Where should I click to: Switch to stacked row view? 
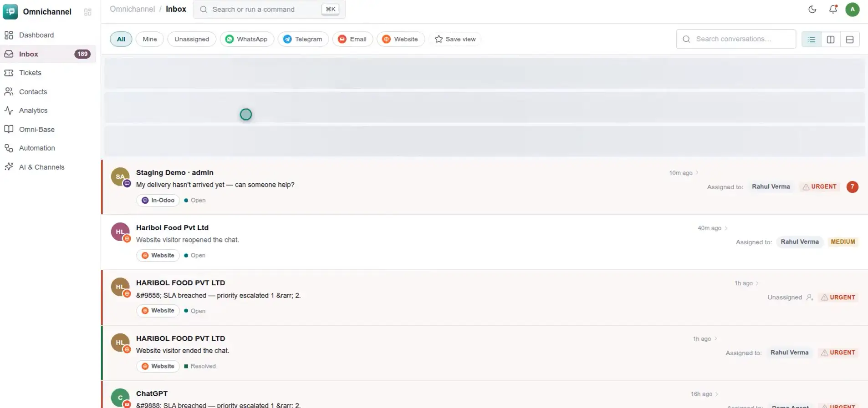click(850, 40)
